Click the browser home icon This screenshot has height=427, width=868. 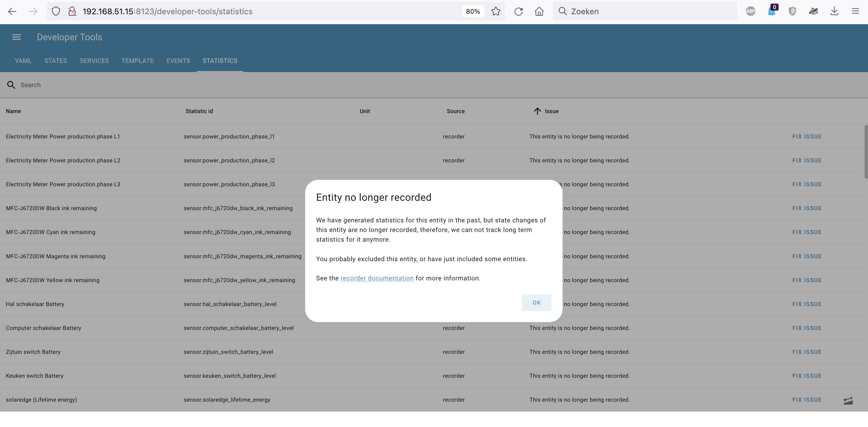[539, 11]
